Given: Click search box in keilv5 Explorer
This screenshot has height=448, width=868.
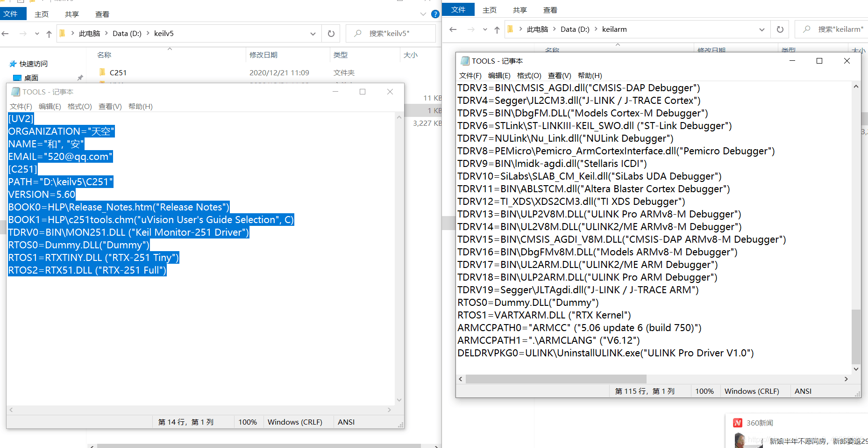Looking at the screenshot, I should point(391,33).
